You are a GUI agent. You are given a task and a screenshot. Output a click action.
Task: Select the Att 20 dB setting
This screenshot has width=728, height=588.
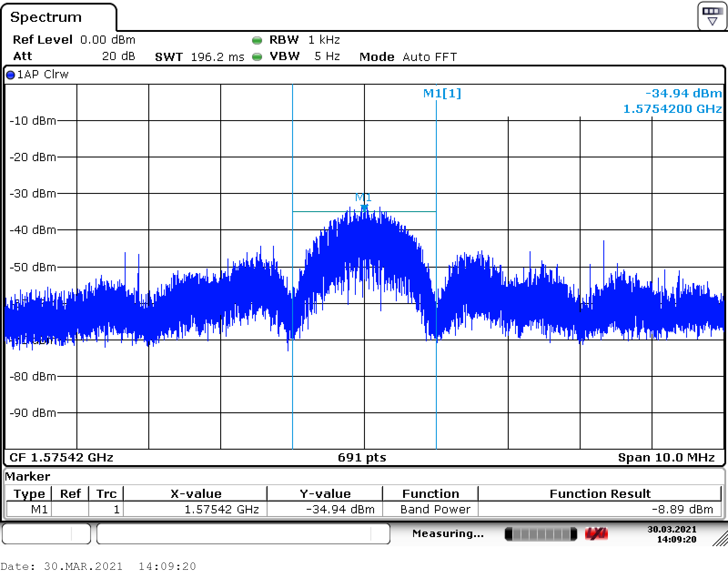pyautogui.click(x=74, y=56)
